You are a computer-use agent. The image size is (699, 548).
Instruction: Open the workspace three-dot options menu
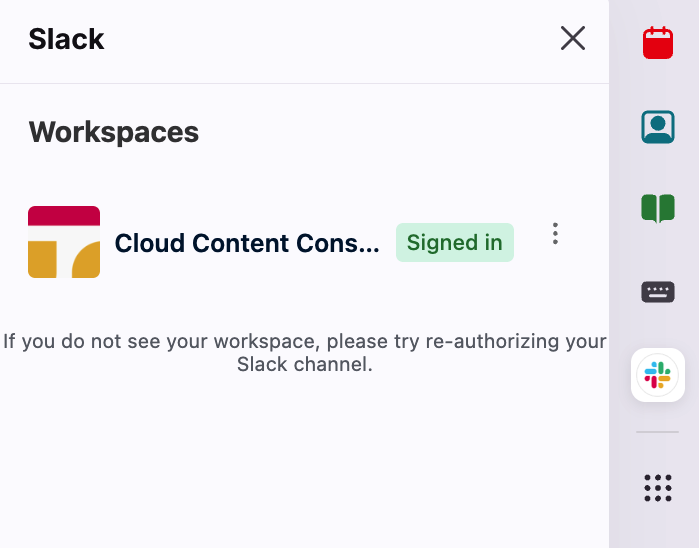pyautogui.click(x=555, y=234)
